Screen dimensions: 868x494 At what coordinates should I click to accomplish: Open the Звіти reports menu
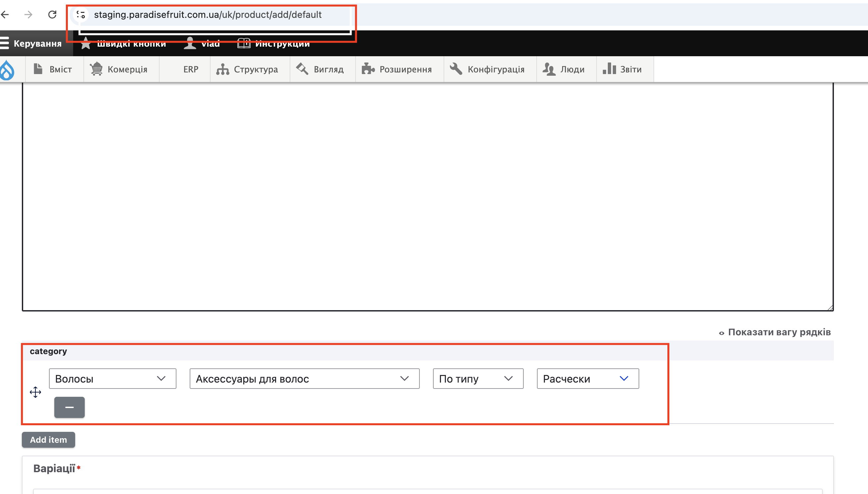[623, 69]
